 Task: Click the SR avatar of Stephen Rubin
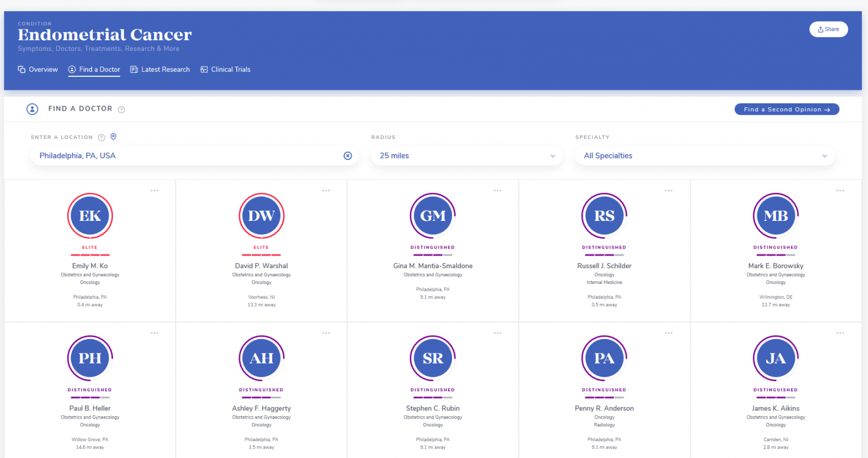point(433,358)
